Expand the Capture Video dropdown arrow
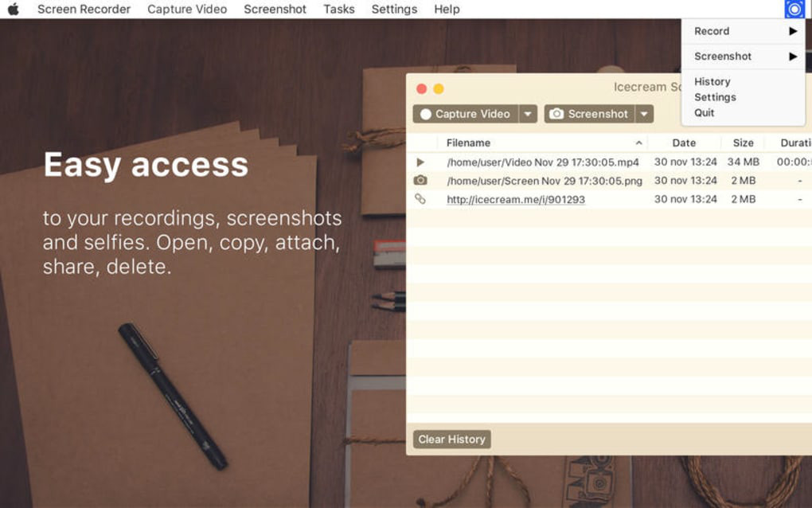 (528, 114)
